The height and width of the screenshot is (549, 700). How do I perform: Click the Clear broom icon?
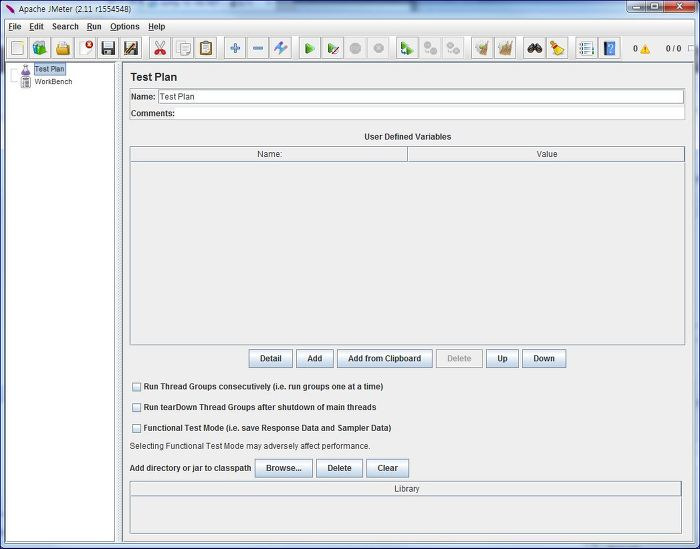pyautogui.click(x=482, y=48)
